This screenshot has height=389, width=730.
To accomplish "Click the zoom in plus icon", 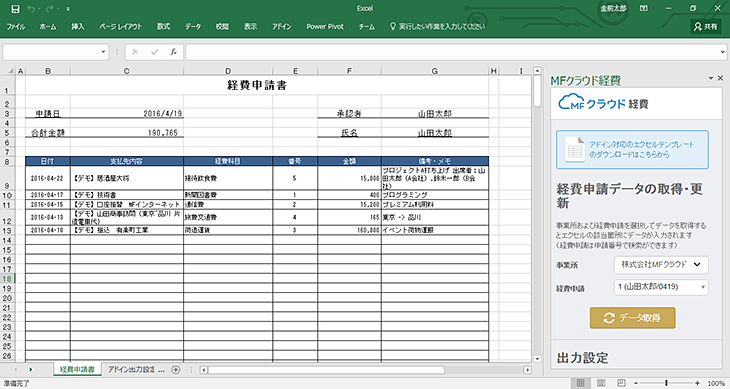I will pos(697,383).
